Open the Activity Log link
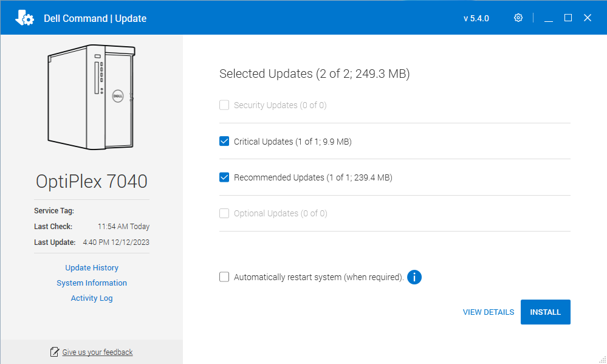The width and height of the screenshot is (607, 364). (92, 298)
